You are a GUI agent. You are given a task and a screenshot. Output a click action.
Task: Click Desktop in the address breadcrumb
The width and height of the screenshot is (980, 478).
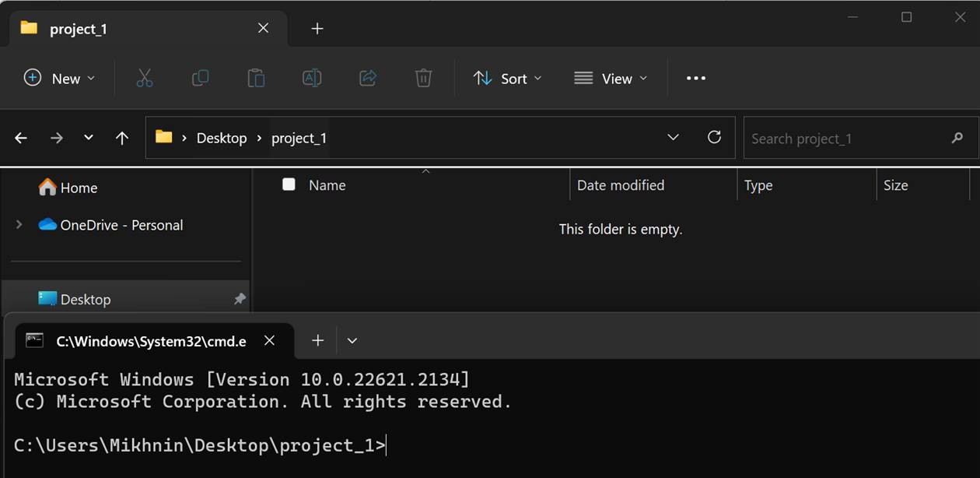coord(221,138)
